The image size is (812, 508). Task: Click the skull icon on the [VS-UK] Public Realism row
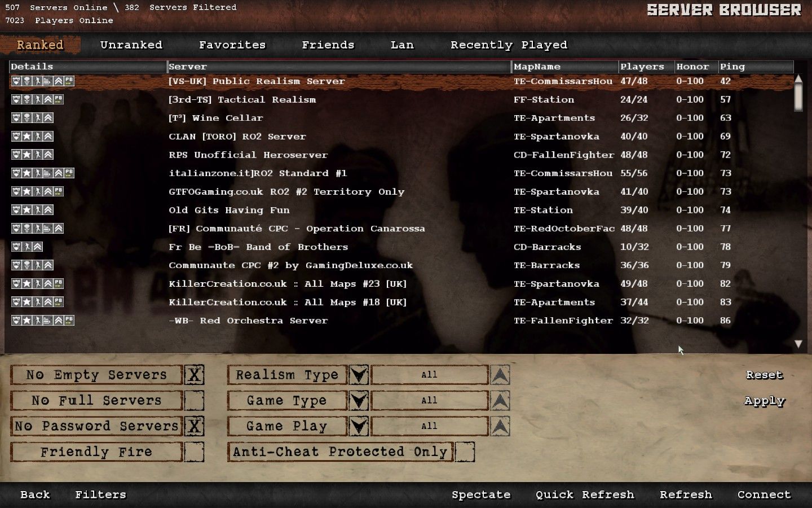tap(27, 81)
